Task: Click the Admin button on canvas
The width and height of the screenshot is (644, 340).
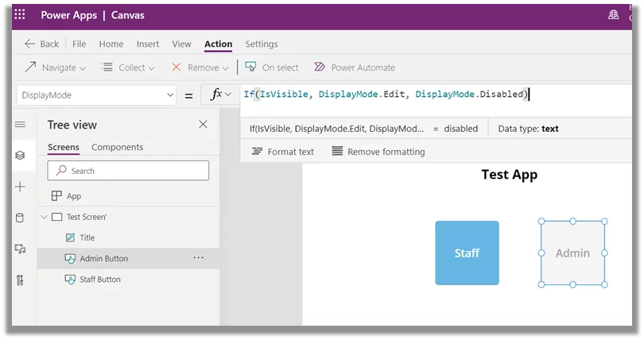Action: [573, 253]
